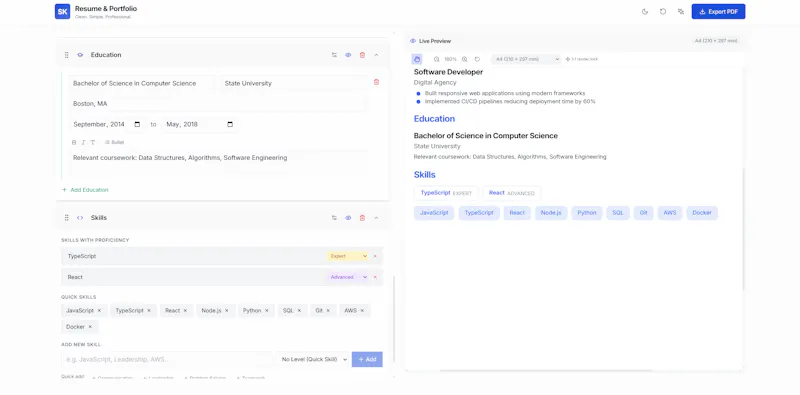Open calendar picker for September 2014 date
This screenshot has height=395, width=800.
click(x=137, y=124)
